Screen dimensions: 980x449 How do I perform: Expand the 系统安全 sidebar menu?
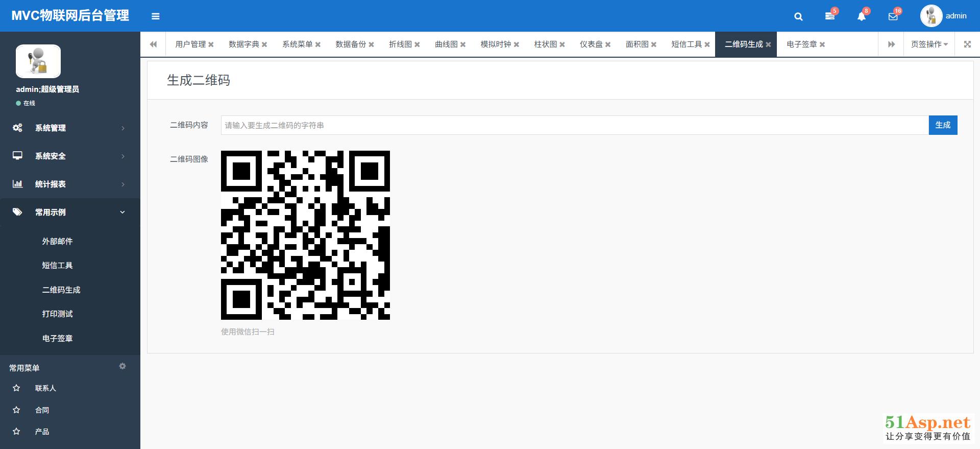pos(70,156)
